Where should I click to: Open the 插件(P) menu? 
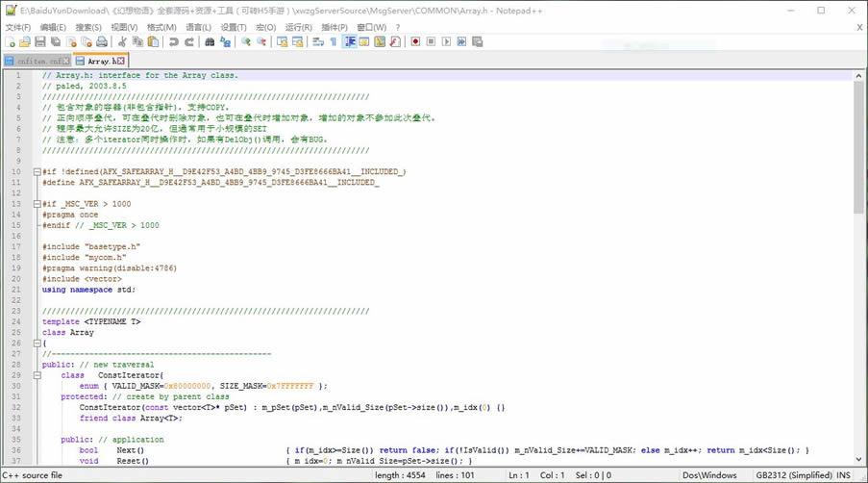coord(335,27)
